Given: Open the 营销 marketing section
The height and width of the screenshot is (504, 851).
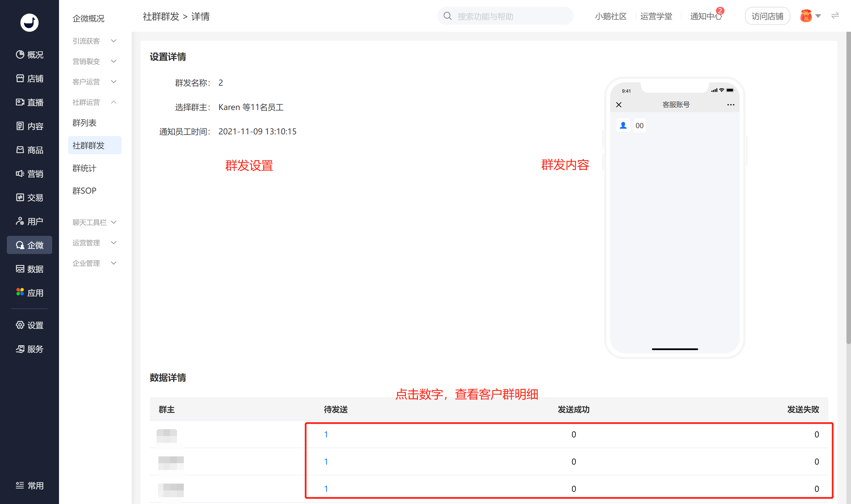Looking at the screenshot, I should pos(30,173).
